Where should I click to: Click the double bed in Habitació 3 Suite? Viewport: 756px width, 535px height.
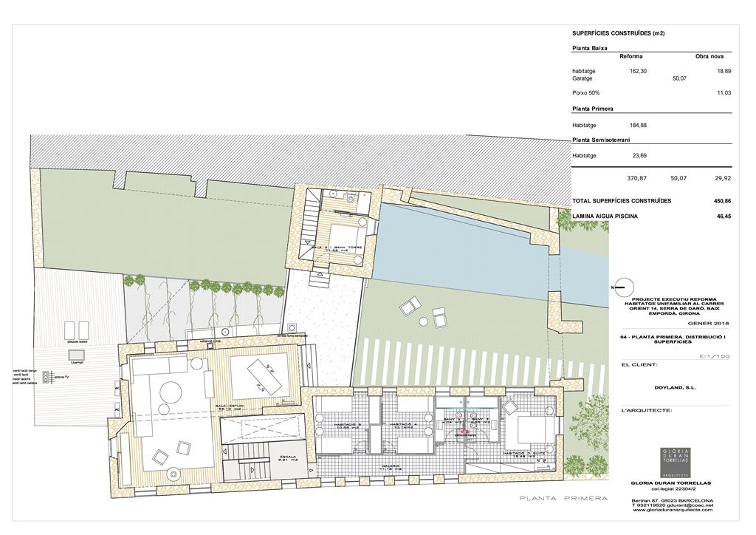530,429
